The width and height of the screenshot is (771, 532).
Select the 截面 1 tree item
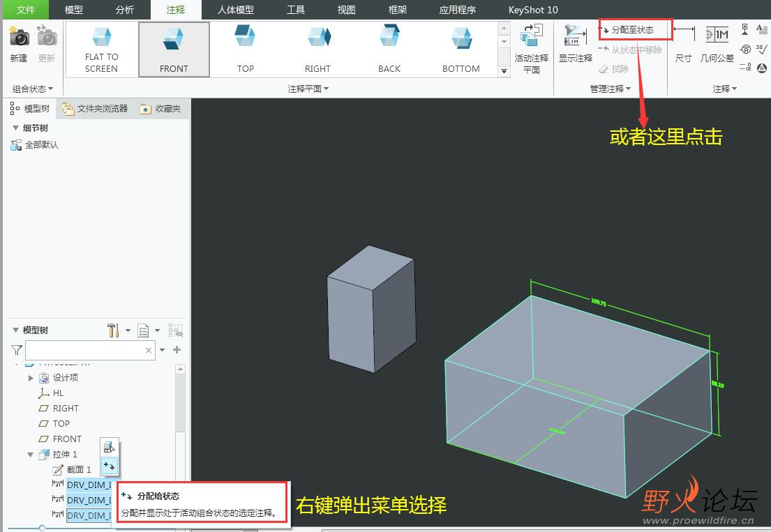72,470
